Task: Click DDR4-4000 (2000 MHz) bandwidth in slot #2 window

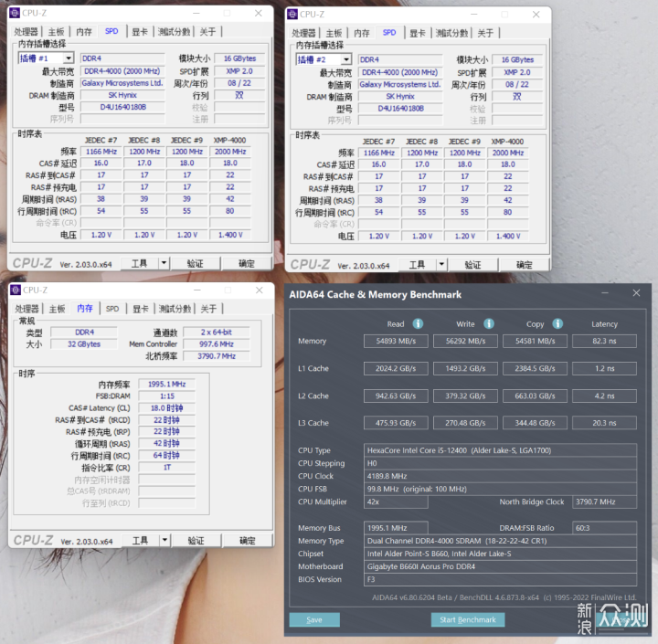Action: [400, 72]
